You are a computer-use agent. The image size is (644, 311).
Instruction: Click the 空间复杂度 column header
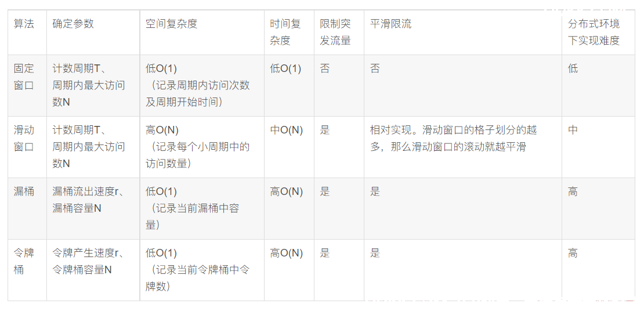[x=202, y=32]
